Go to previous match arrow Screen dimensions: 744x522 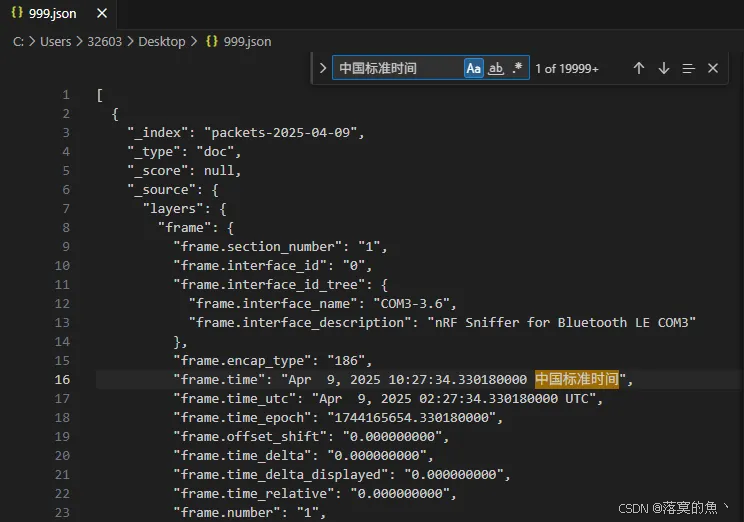pos(639,68)
